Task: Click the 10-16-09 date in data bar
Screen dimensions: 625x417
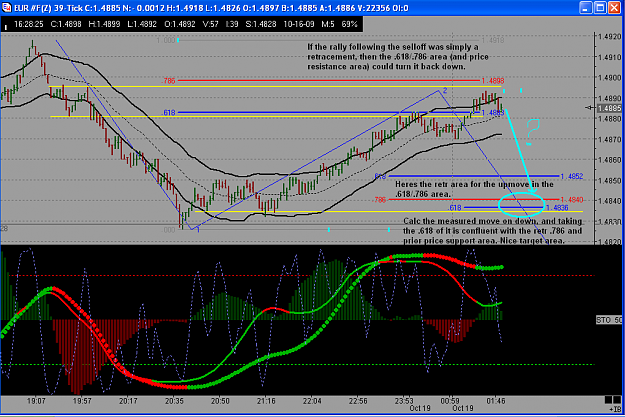Action: click(x=299, y=24)
